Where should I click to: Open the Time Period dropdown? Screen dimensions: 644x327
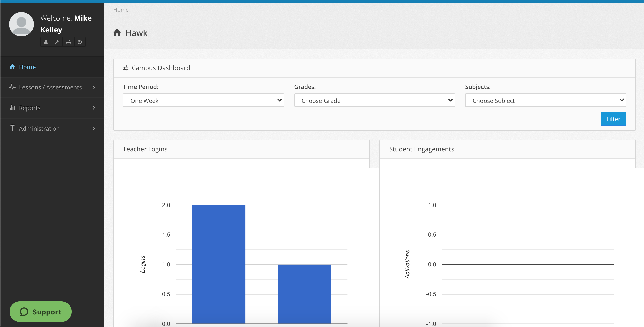point(203,100)
